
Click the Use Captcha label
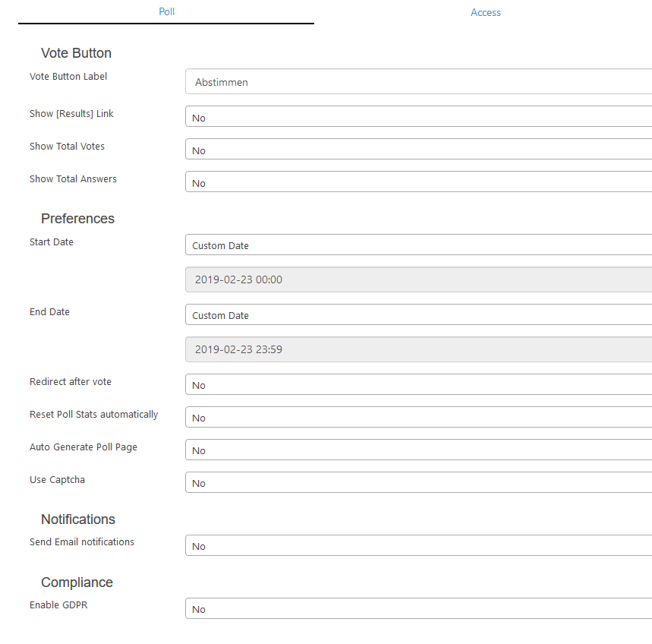(x=58, y=480)
